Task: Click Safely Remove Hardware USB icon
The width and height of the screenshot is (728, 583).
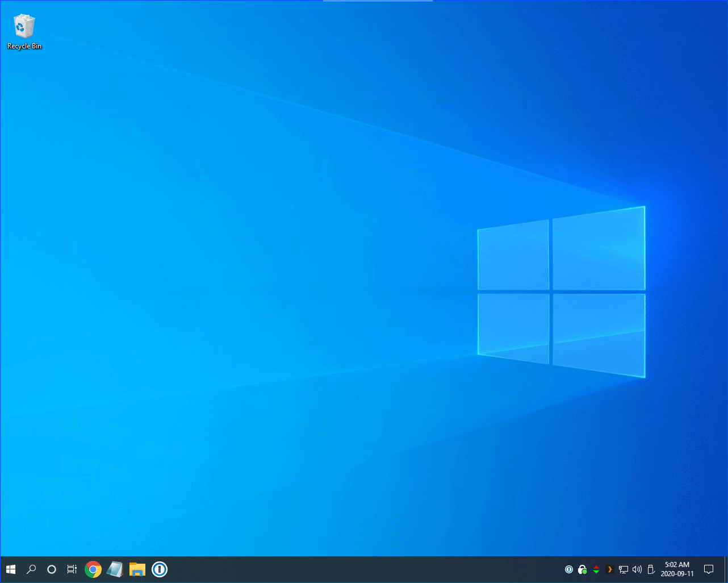Action: (x=651, y=569)
